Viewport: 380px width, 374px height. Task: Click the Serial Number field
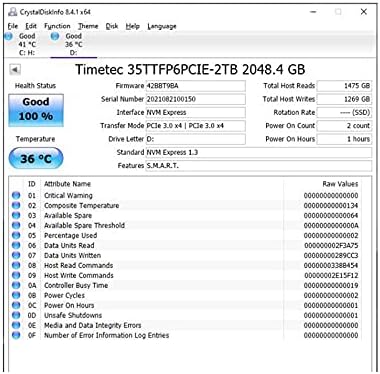(x=195, y=99)
